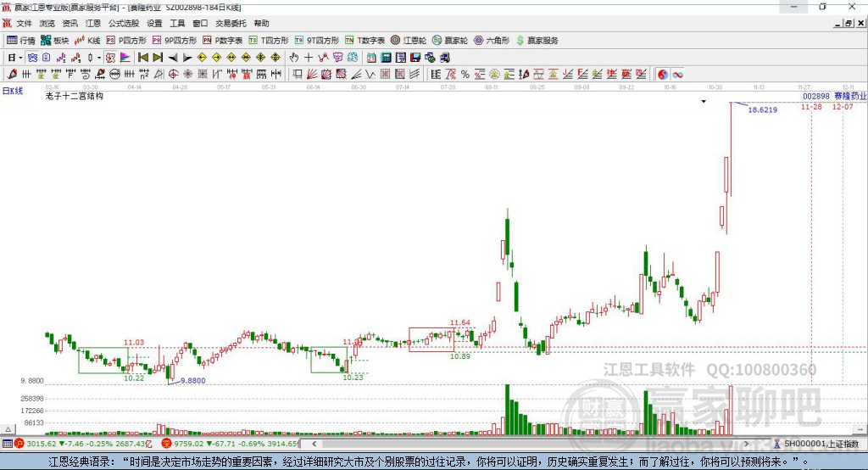Click the 11-28 date marker
Viewport: 868px width, 470px height.
pos(811,106)
